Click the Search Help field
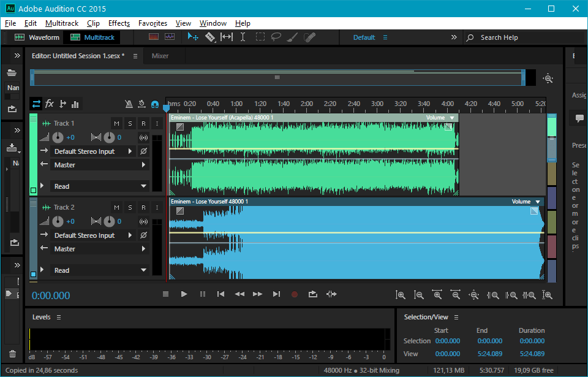This screenshot has width=588, height=377. (514, 37)
